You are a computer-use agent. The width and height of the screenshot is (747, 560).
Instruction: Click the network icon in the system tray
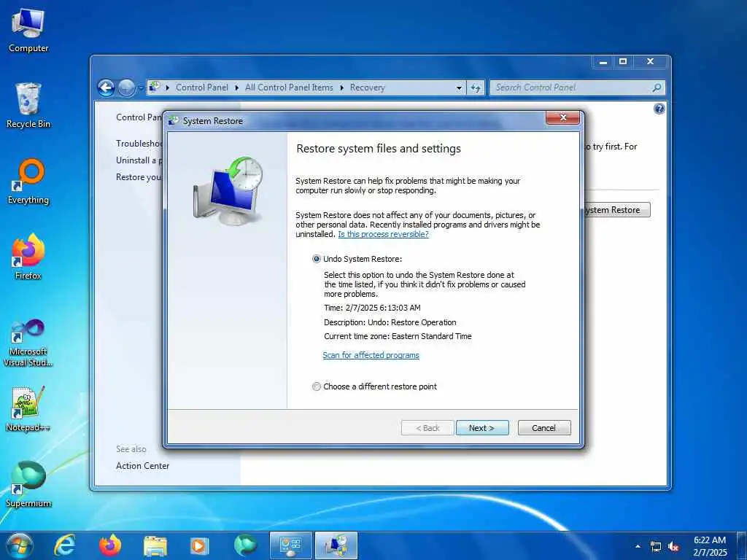(x=656, y=546)
